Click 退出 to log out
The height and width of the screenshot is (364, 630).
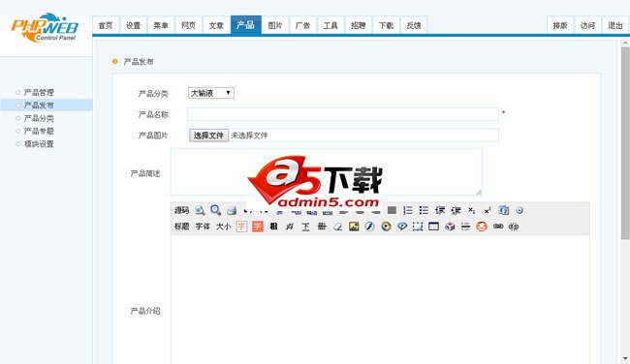tap(615, 25)
